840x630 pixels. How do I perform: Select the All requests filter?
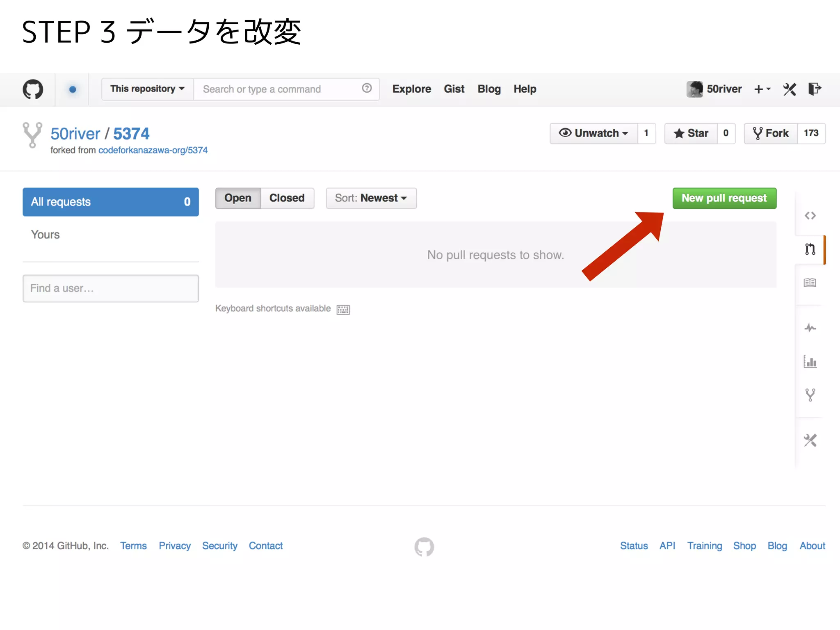[111, 202]
